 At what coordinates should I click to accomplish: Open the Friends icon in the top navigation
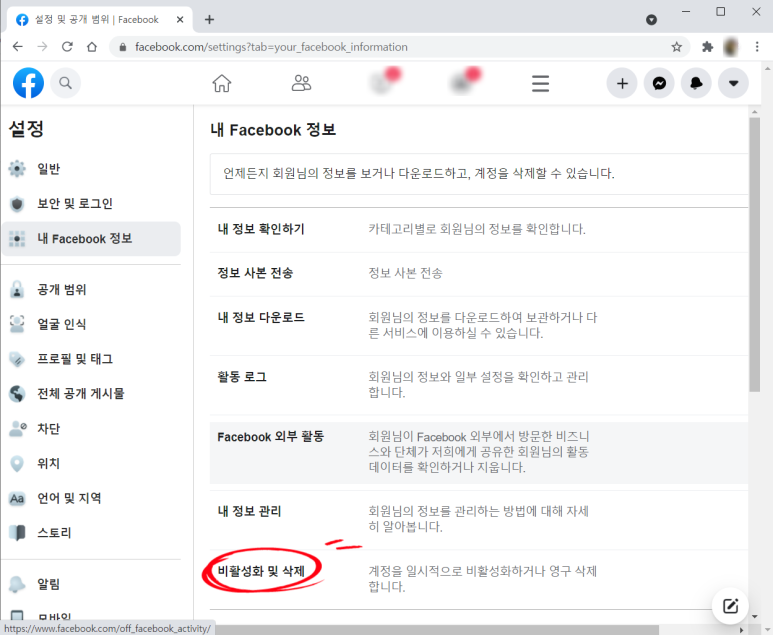tap(301, 83)
